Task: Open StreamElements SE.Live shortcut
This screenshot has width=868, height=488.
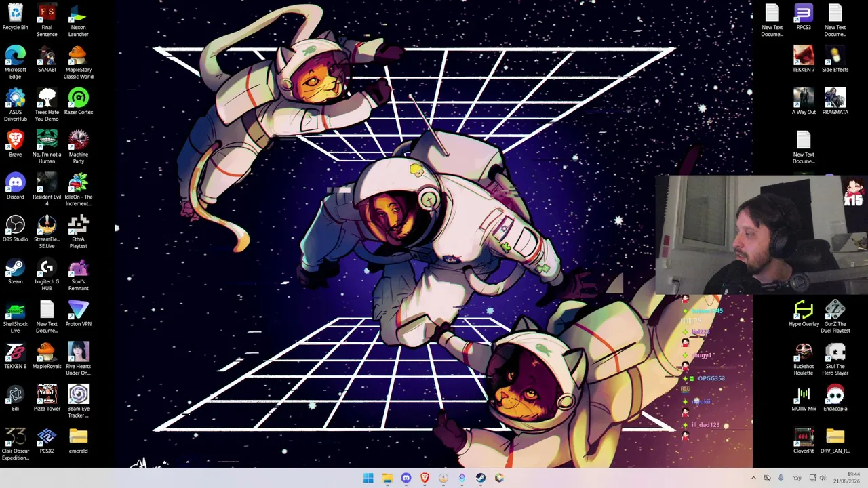Action: click(x=47, y=232)
